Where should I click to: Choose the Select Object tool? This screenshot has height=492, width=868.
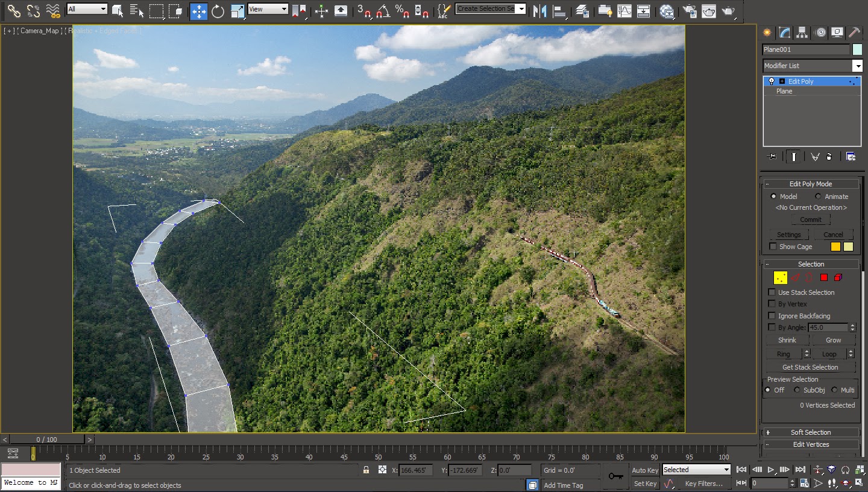tap(118, 10)
